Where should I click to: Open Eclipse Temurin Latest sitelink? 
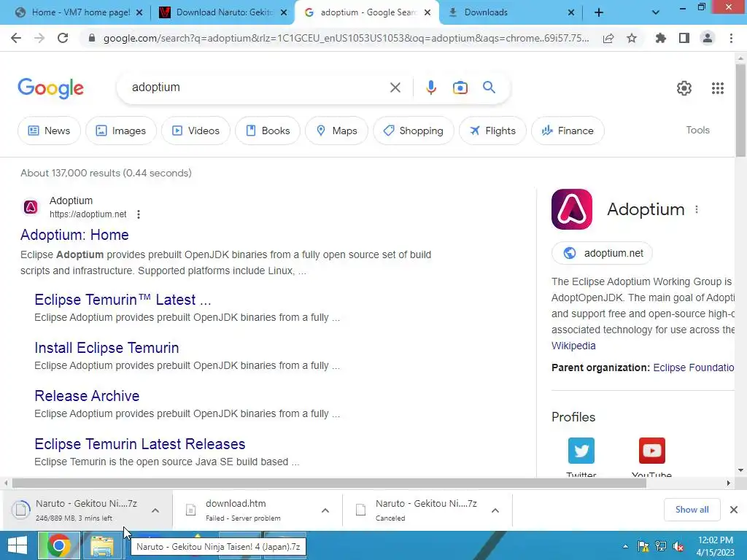123,300
